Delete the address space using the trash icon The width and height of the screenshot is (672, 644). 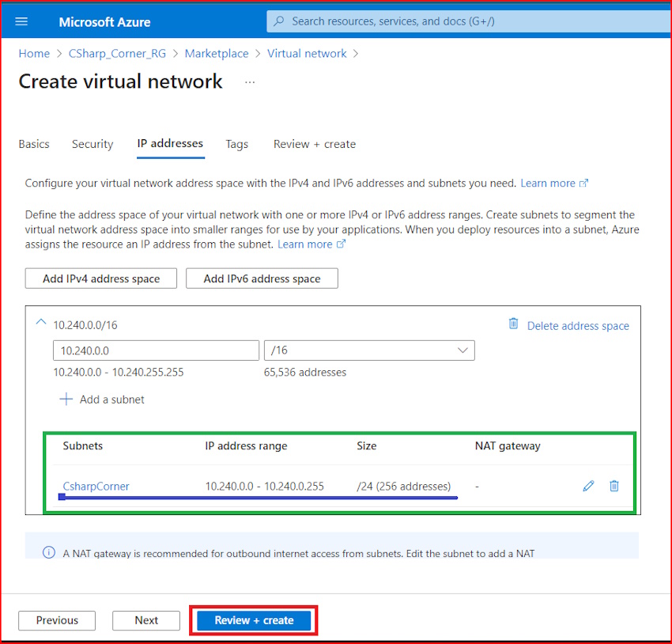[x=513, y=323]
